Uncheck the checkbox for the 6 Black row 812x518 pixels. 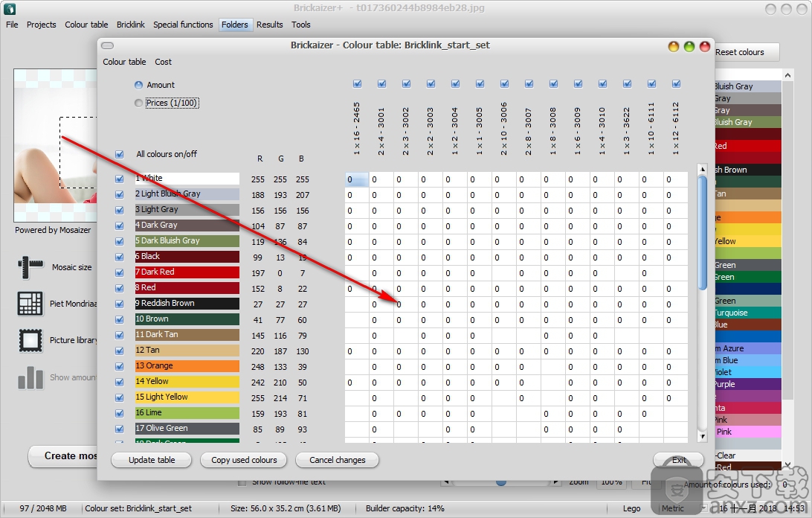[x=120, y=257]
